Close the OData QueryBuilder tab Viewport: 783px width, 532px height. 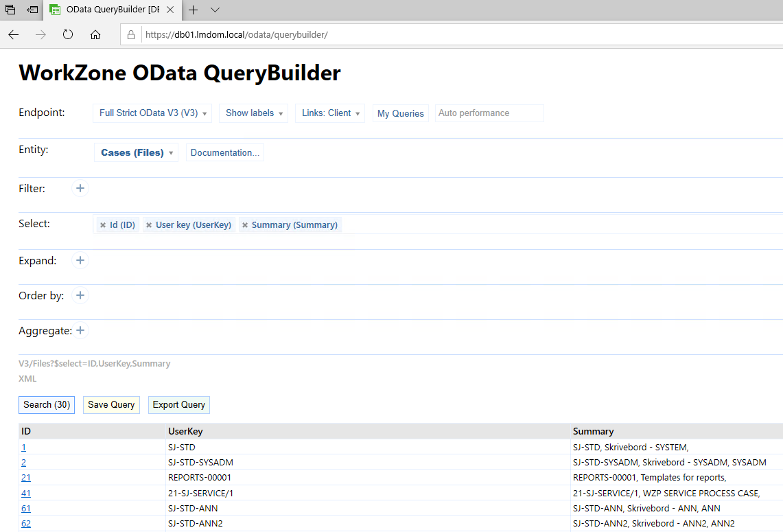(170, 10)
